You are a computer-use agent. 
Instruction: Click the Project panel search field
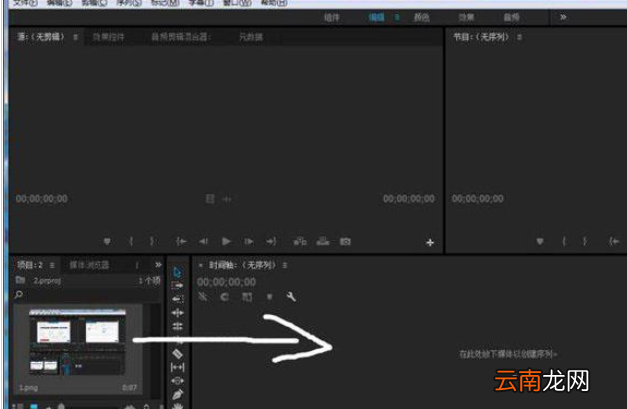[x=86, y=295]
